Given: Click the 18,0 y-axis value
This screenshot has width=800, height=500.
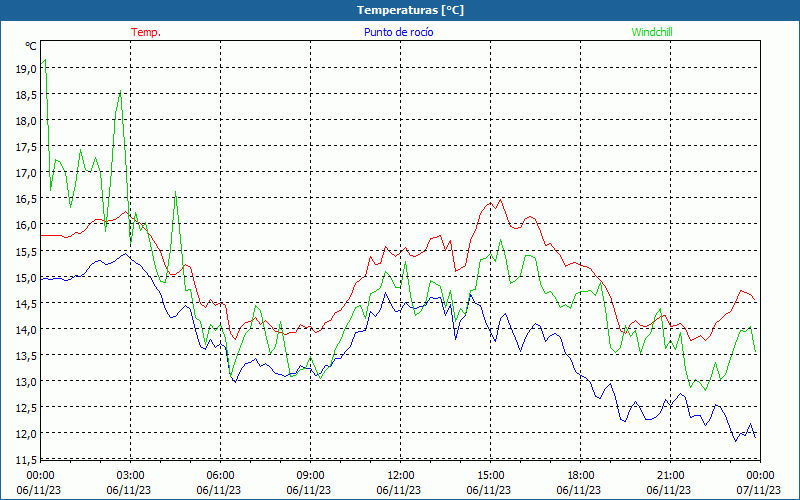Looking at the screenshot, I should tap(27, 121).
